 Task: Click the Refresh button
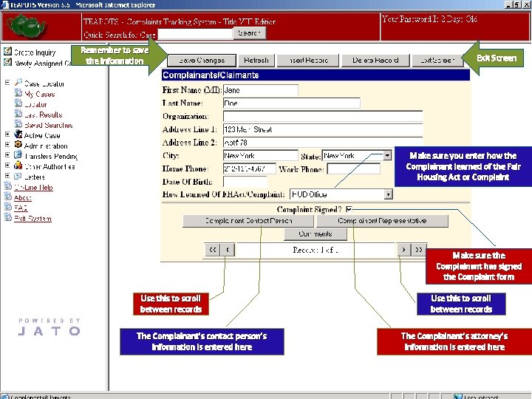(x=256, y=61)
